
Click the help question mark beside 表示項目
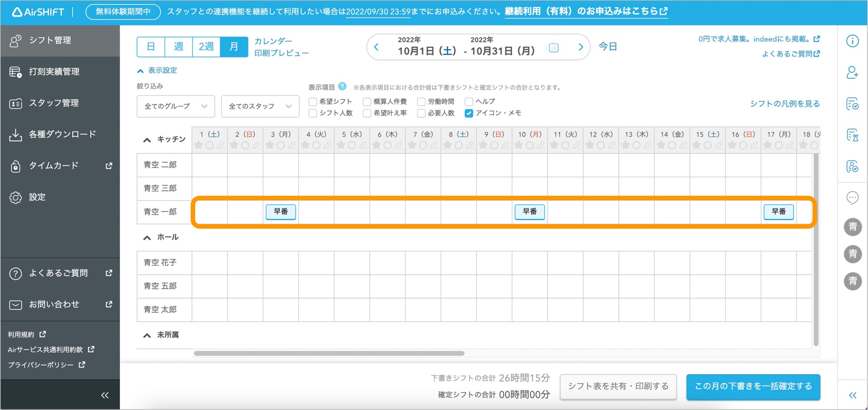click(342, 86)
